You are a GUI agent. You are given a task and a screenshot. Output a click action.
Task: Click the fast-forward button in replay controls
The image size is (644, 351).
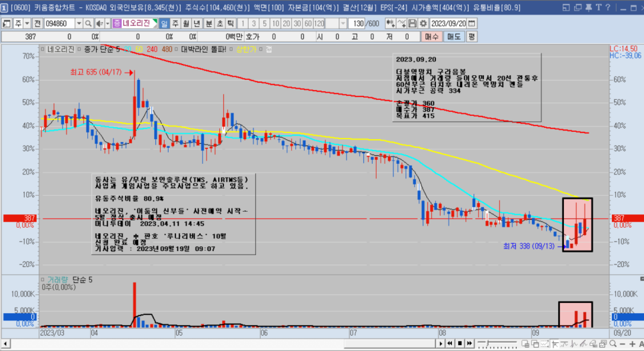coord(469,344)
